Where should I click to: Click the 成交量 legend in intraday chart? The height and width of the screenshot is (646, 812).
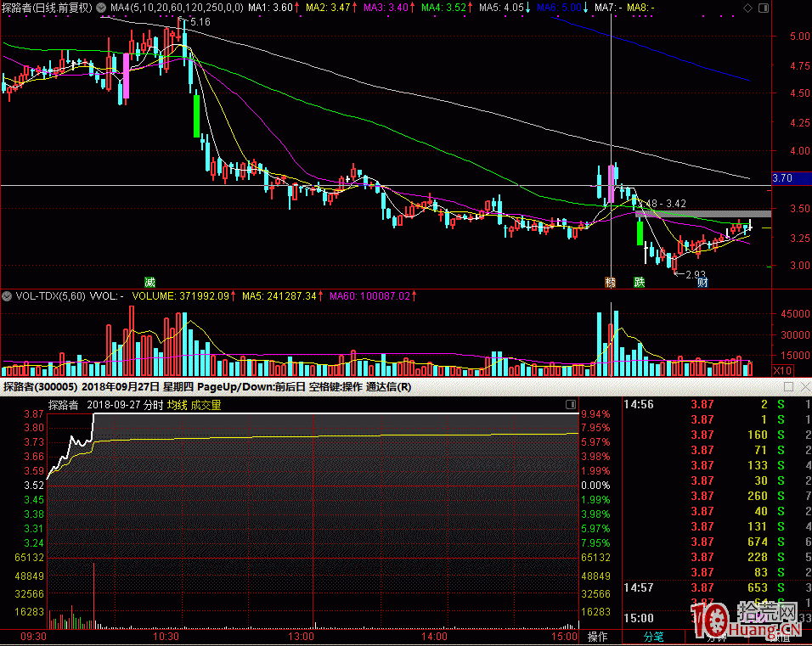(206, 405)
